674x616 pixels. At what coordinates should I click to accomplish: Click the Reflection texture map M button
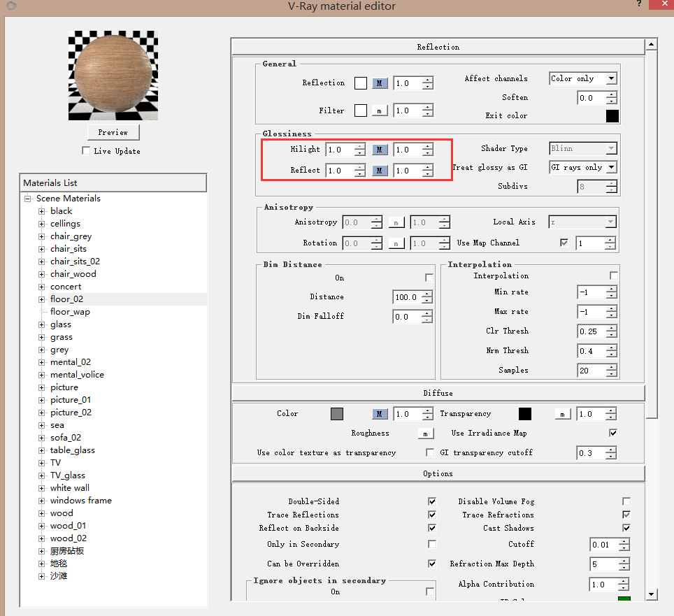[x=380, y=83]
